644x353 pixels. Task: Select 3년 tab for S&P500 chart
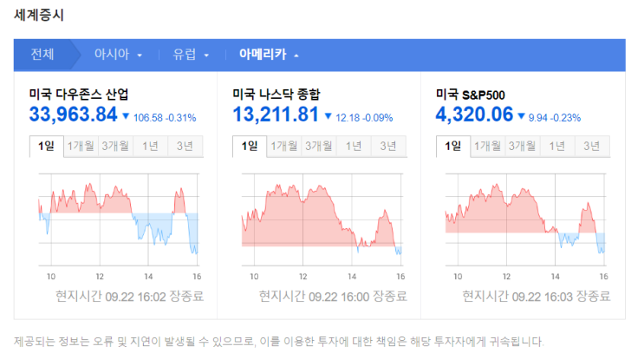tap(592, 146)
